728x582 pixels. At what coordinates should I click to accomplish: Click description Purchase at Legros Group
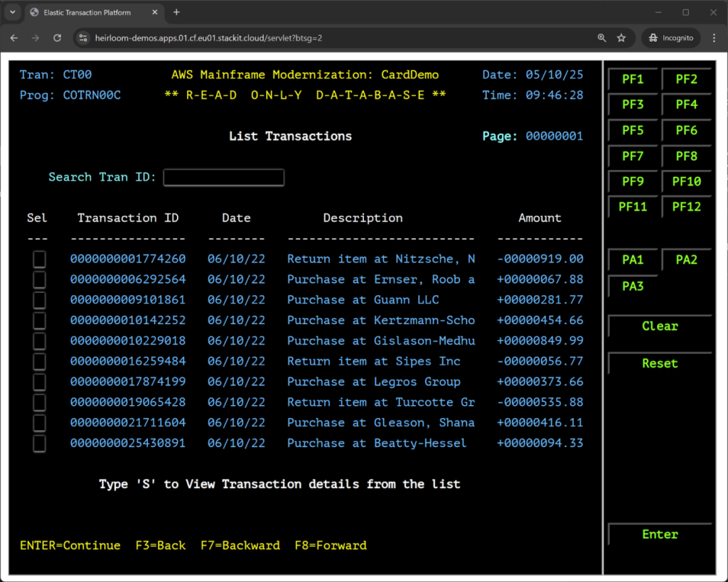pyautogui.click(x=374, y=382)
